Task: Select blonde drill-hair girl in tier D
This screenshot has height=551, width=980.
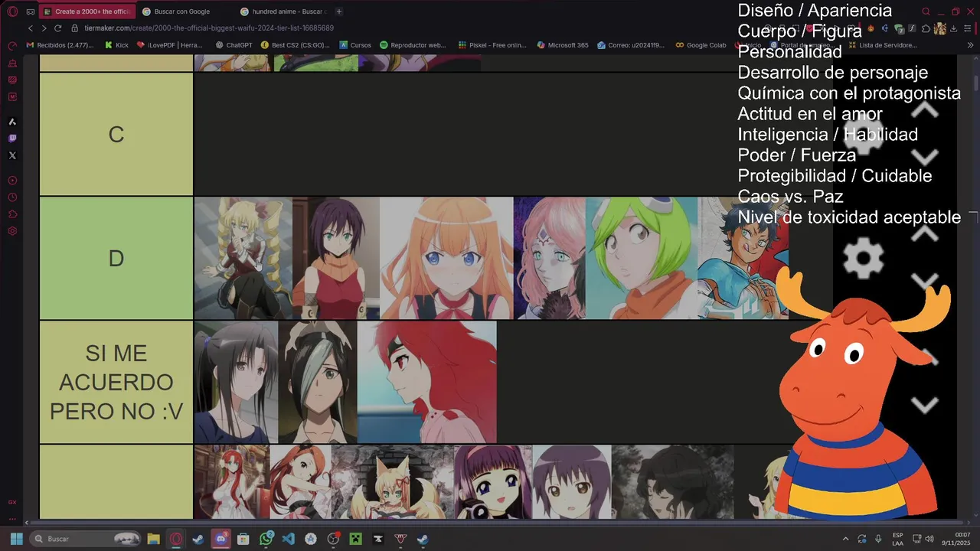Action: coord(243,258)
